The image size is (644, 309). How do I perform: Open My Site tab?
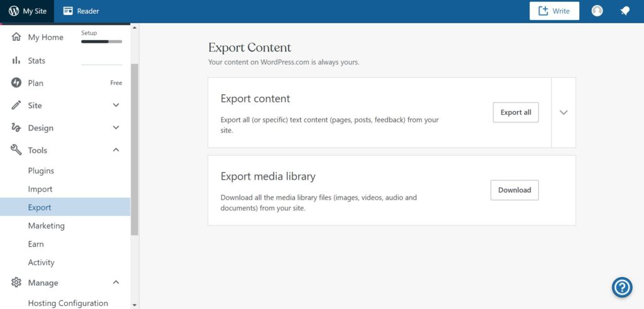(27, 11)
